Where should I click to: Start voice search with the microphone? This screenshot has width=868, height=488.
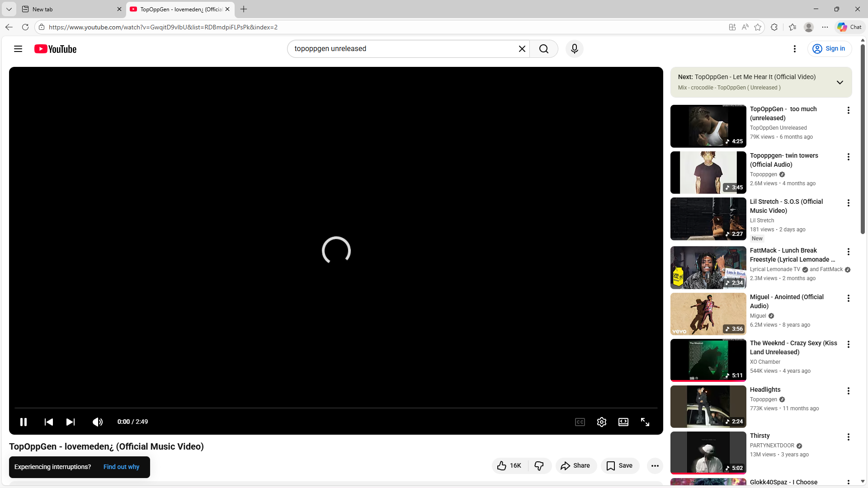pos(575,49)
